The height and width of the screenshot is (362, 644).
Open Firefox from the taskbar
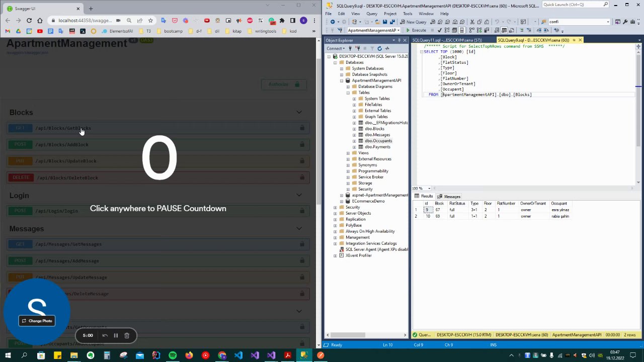(189, 355)
